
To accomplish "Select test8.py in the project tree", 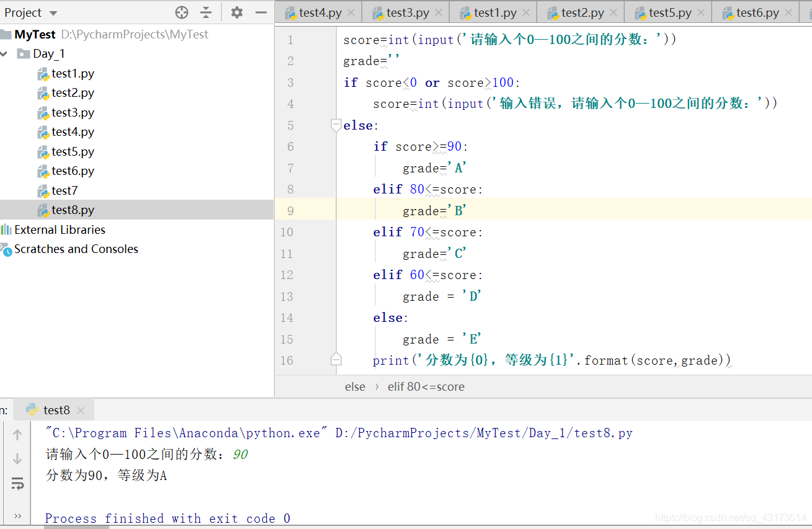I will pos(73,210).
